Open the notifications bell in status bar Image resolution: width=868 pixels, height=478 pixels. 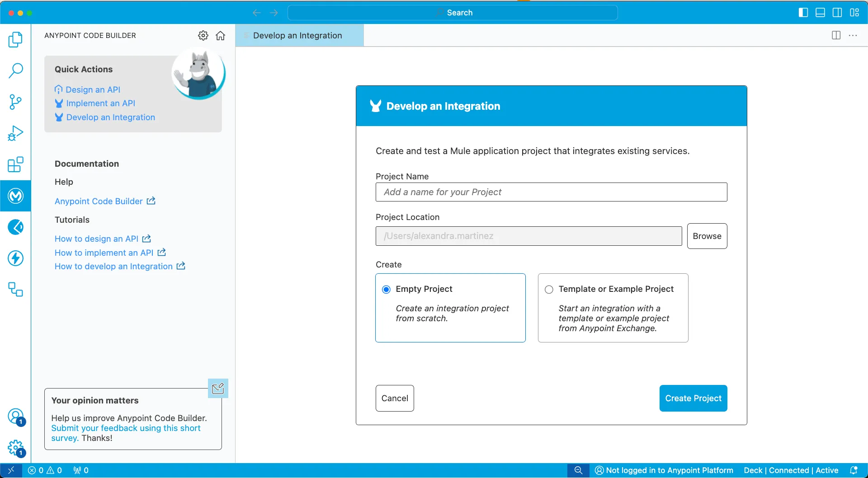click(x=854, y=470)
